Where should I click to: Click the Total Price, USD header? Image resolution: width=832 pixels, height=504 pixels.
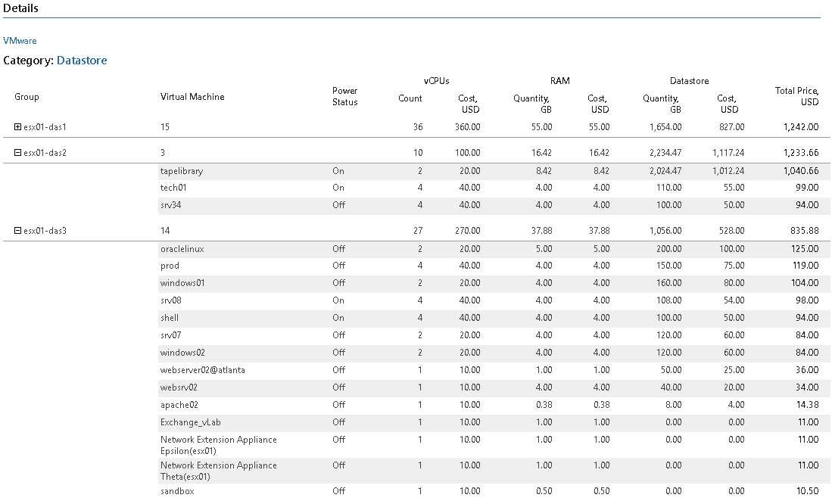[797, 96]
